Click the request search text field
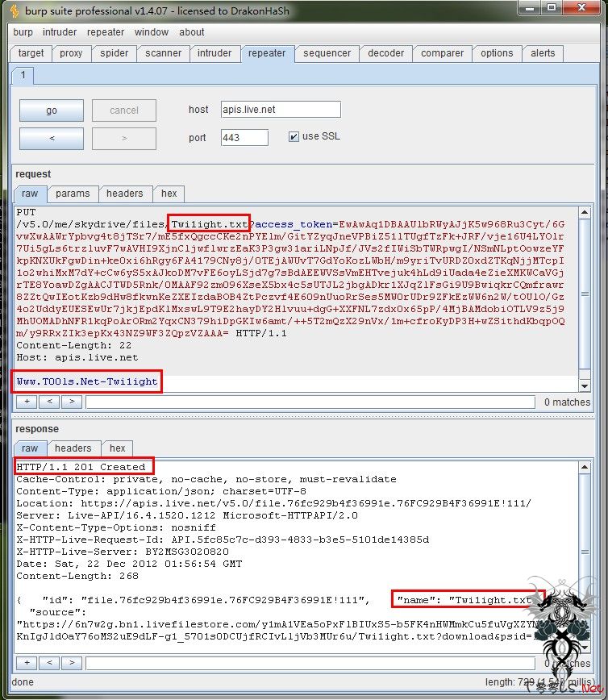Screen dimensions: 608x700 coord(310,402)
